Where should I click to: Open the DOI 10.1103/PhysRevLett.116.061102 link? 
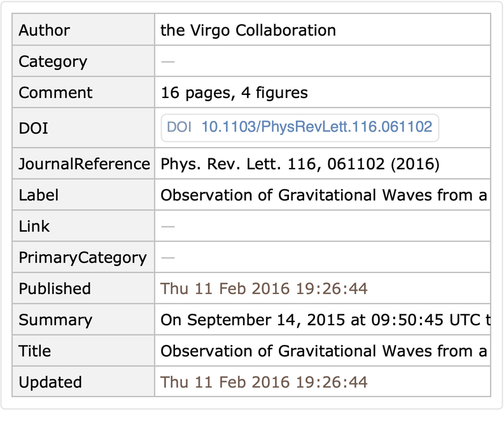coord(316,127)
